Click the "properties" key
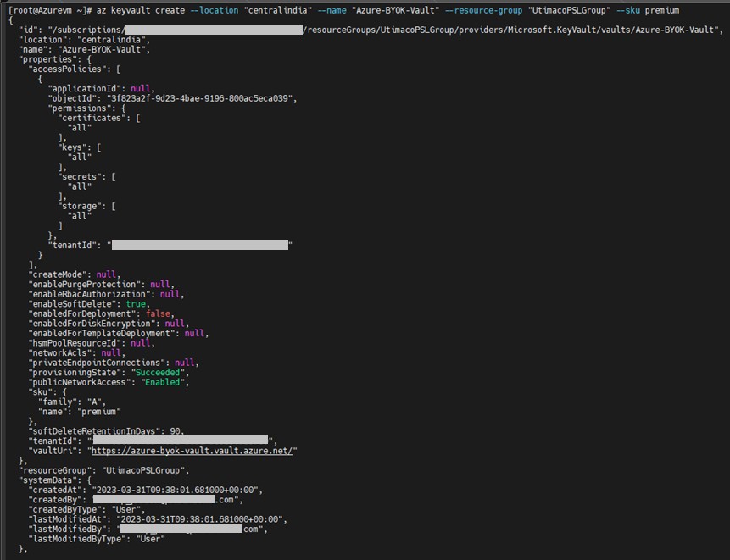Viewport: 730px width, 560px height. tap(47, 59)
